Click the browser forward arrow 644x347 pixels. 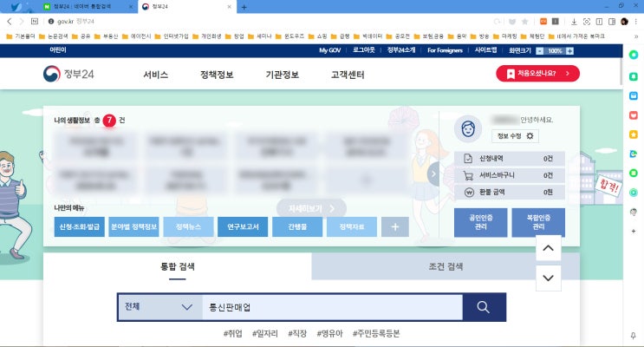click(x=22, y=21)
